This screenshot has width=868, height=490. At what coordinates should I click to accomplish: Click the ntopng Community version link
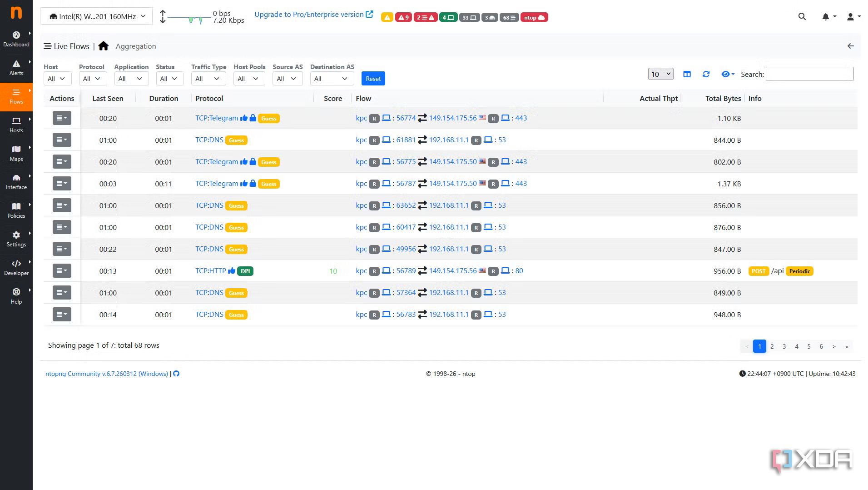pyautogui.click(x=107, y=374)
